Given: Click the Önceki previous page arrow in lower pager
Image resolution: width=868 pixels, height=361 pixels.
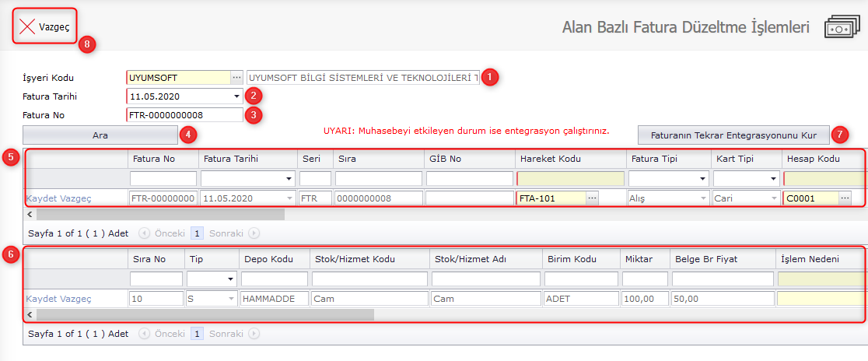Looking at the screenshot, I should [x=143, y=334].
